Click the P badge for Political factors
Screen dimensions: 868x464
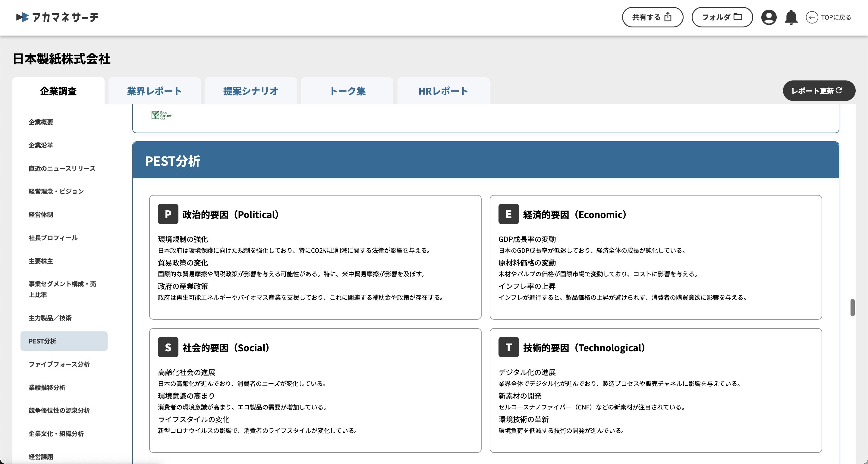coord(168,214)
